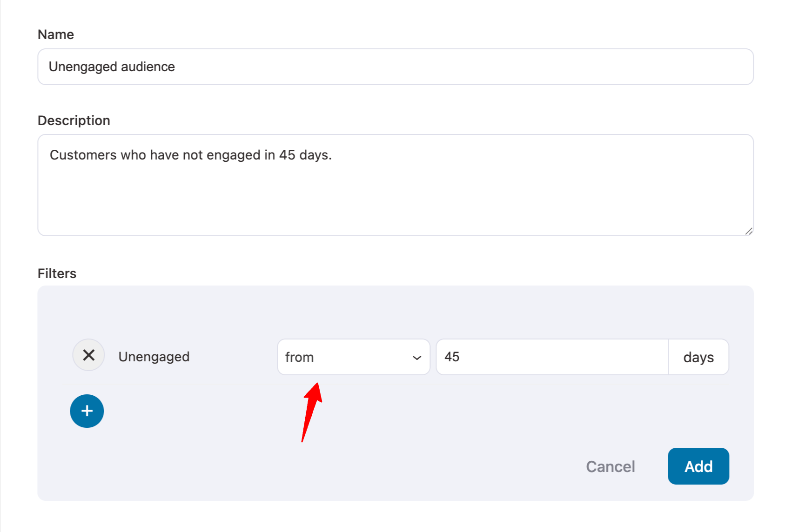Remove the Unengaged filter with X icon
The width and height of the screenshot is (785, 532).
point(88,355)
